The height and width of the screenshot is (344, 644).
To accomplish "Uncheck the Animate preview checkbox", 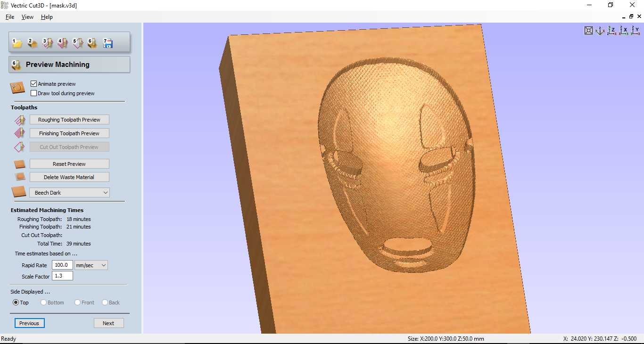I will coord(33,83).
